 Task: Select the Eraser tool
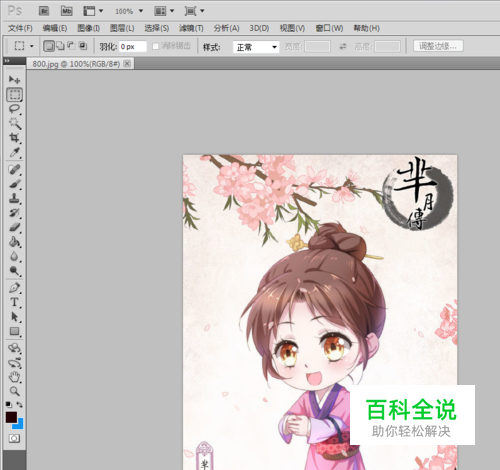coord(14,227)
